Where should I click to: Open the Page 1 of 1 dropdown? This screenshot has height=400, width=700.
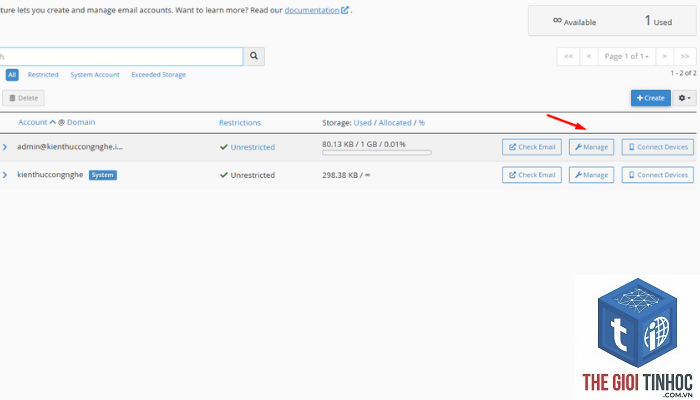626,56
